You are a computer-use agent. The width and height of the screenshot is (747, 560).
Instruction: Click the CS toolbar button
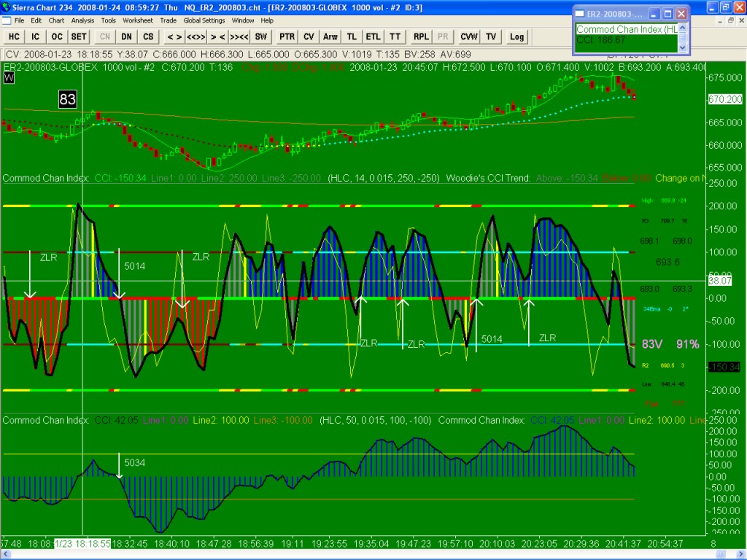pos(148,36)
